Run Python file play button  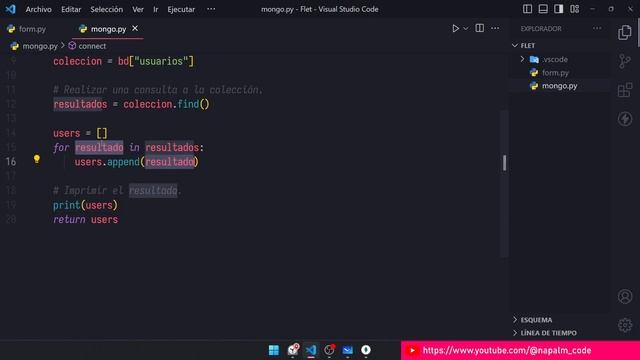(456, 29)
